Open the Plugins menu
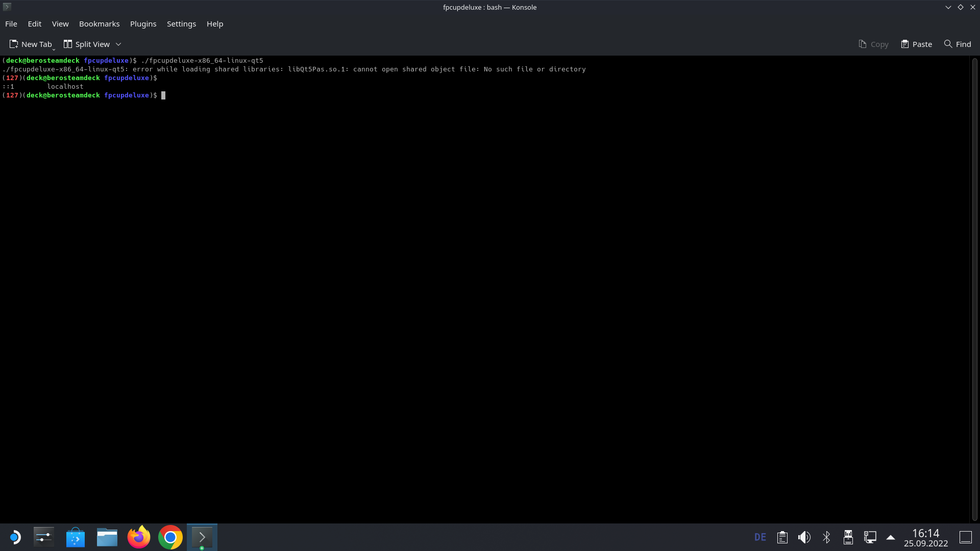 143,24
